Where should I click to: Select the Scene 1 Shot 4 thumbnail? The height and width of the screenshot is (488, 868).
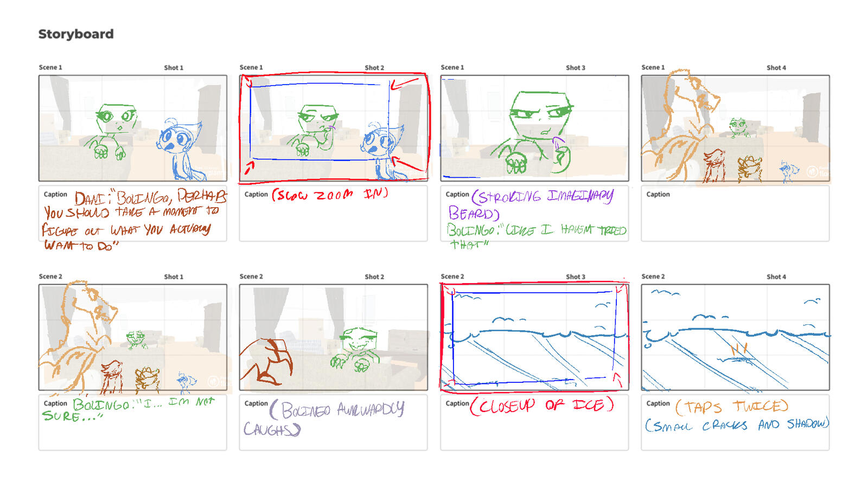click(x=735, y=128)
